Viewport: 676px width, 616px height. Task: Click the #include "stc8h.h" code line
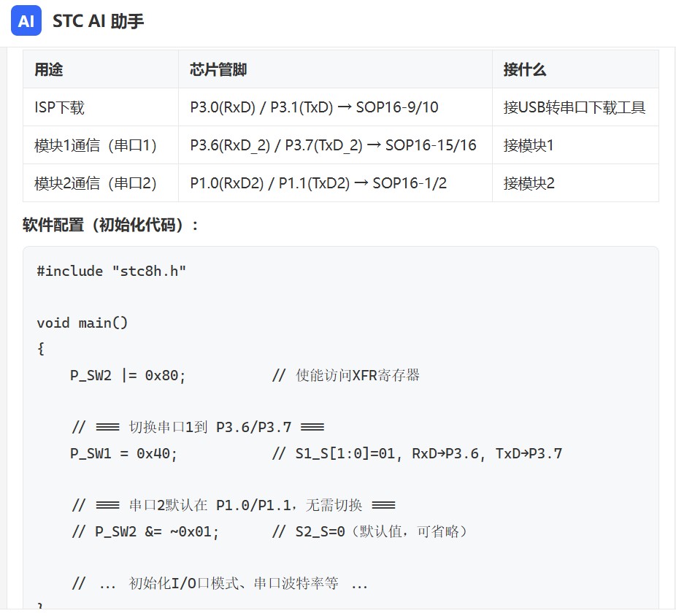click(x=111, y=272)
